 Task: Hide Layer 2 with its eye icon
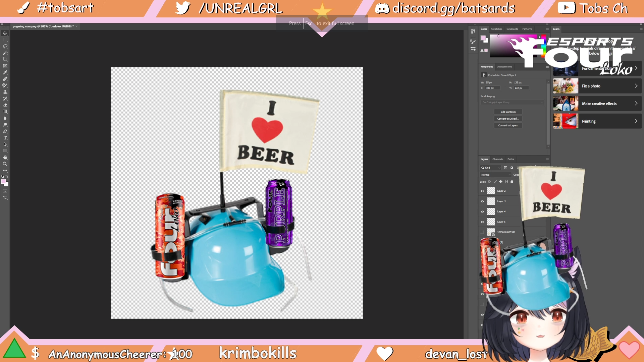482,191
